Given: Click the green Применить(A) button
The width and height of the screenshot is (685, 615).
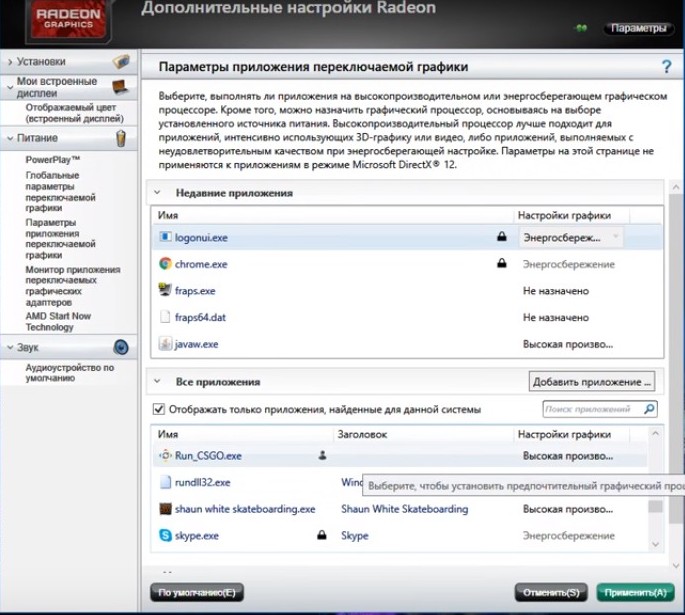Looking at the screenshot, I should tap(635, 593).
